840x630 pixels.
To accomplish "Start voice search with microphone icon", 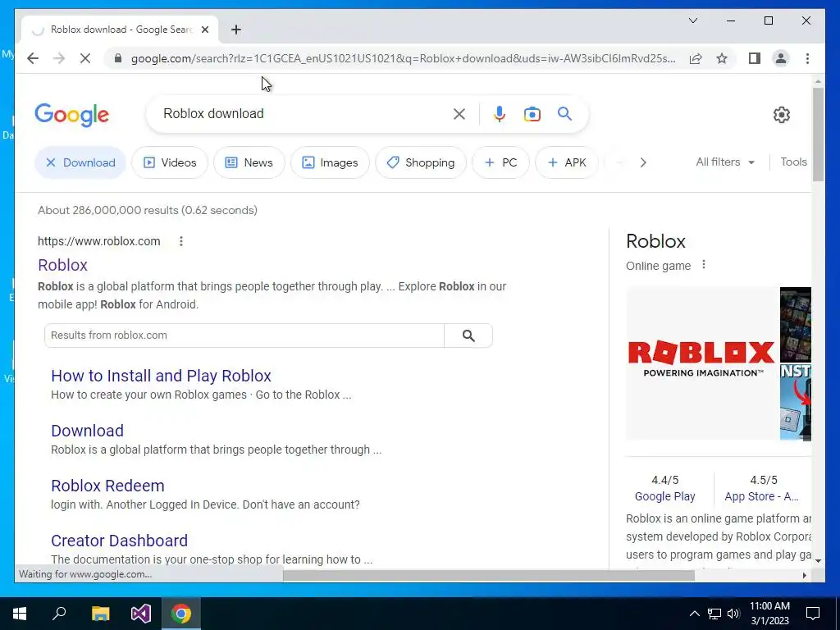I will pos(500,113).
